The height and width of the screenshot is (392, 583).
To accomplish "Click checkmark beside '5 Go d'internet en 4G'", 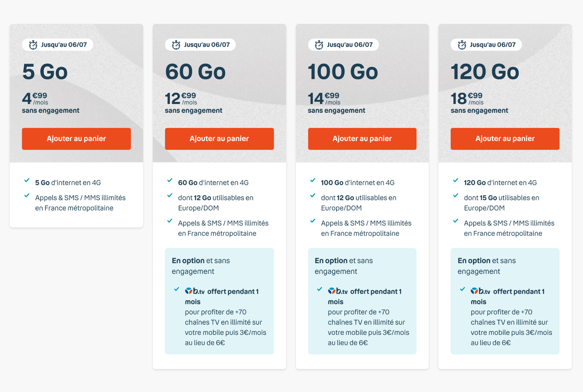I will point(27,180).
